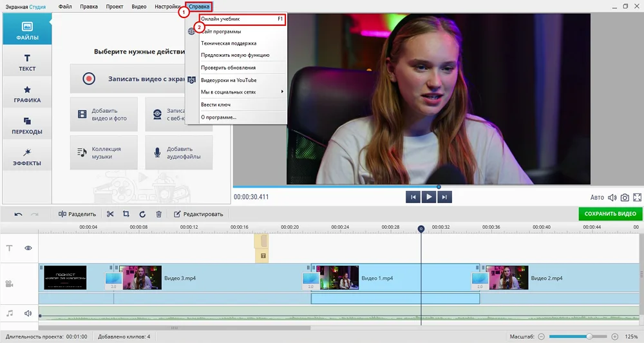Click the rotate clip icon
Screen dimensions: 644x343
(142, 214)
